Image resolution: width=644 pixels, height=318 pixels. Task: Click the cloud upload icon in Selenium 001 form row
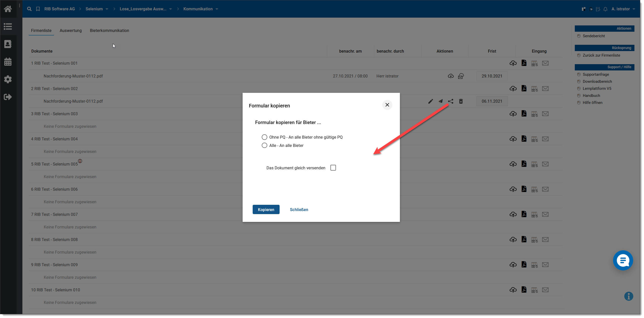[450, 76]
